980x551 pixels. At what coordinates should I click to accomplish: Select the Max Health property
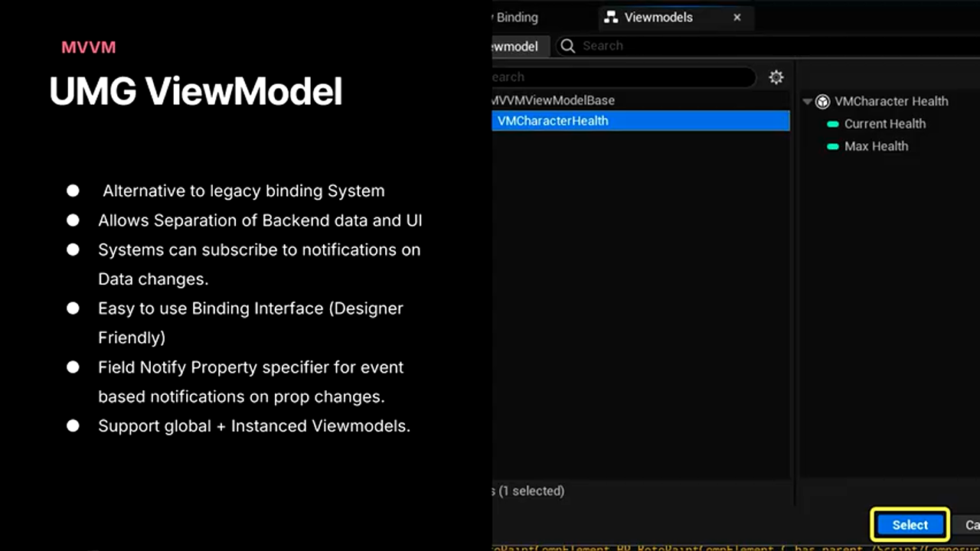pos(876,146)
